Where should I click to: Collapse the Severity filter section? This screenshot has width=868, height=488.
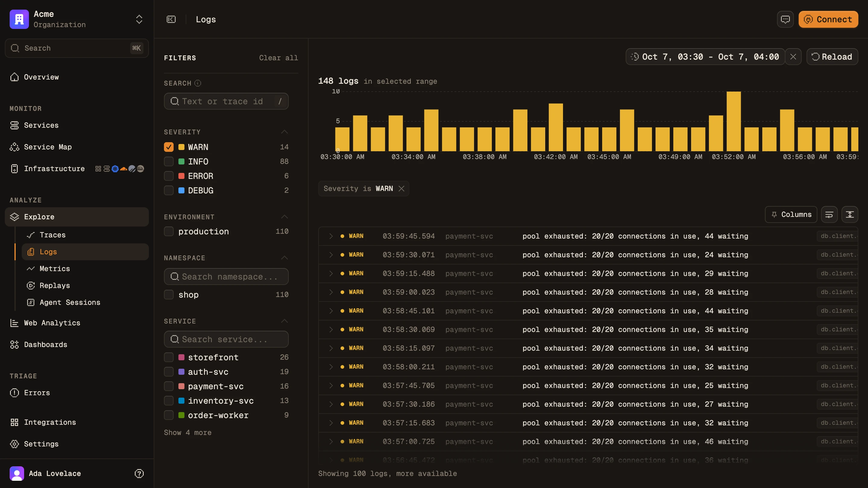[285, 132]
